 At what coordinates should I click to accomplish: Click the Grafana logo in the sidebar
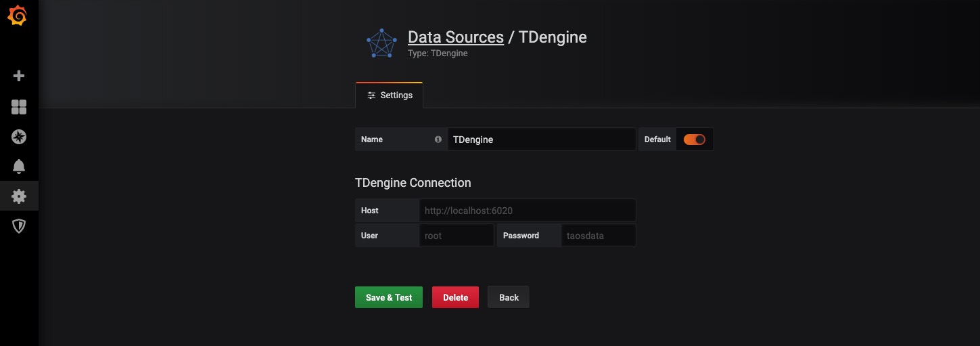pos(18,16)
